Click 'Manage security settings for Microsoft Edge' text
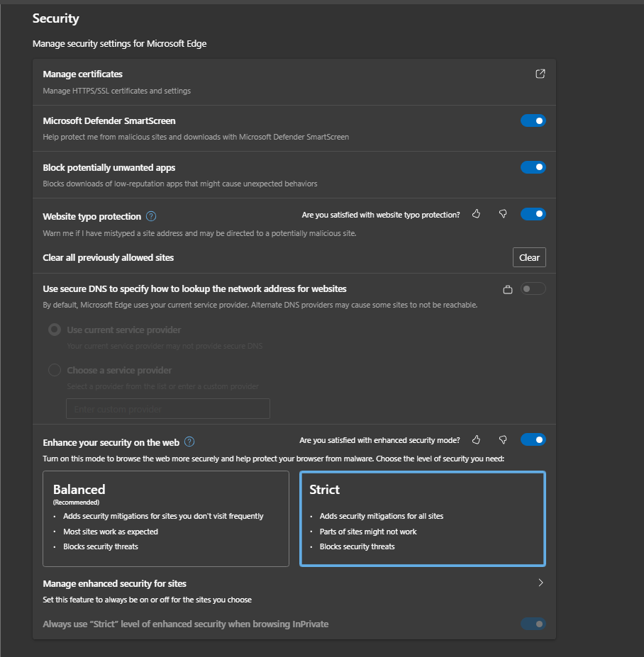Viewport: 644px width, 657px height. point(119,43)
